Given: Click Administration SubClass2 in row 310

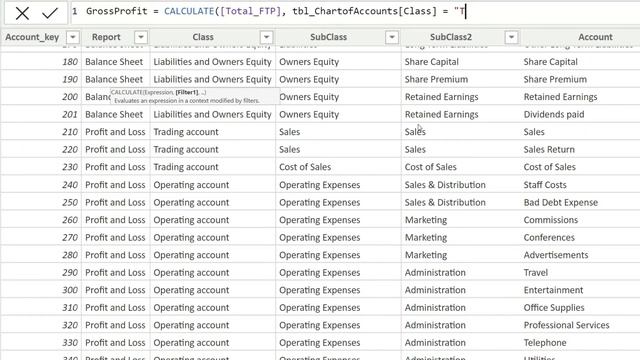Looking at the screenshot, I should coord(435,308).
